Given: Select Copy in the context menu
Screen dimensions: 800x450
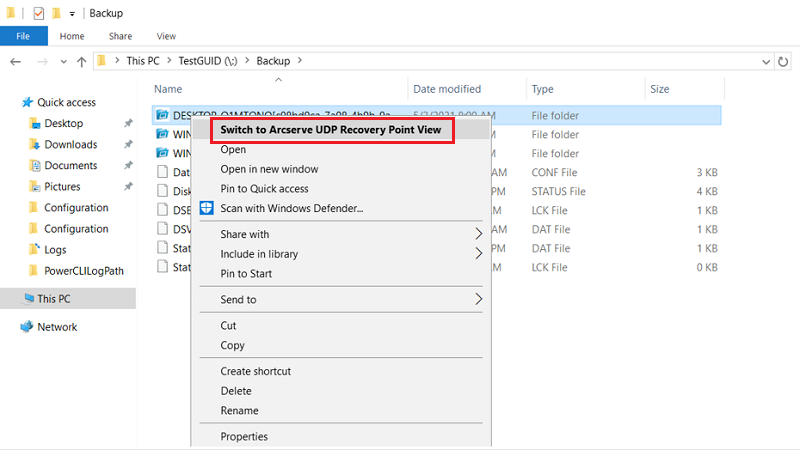Looking at the screenshot, I should point(233,345).
